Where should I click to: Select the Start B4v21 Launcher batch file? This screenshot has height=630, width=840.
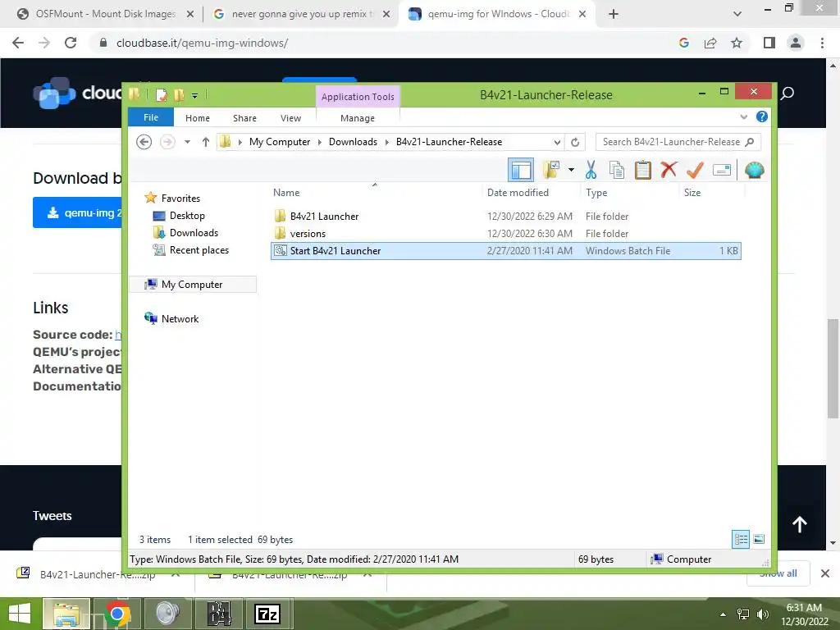tap(505, 251)
